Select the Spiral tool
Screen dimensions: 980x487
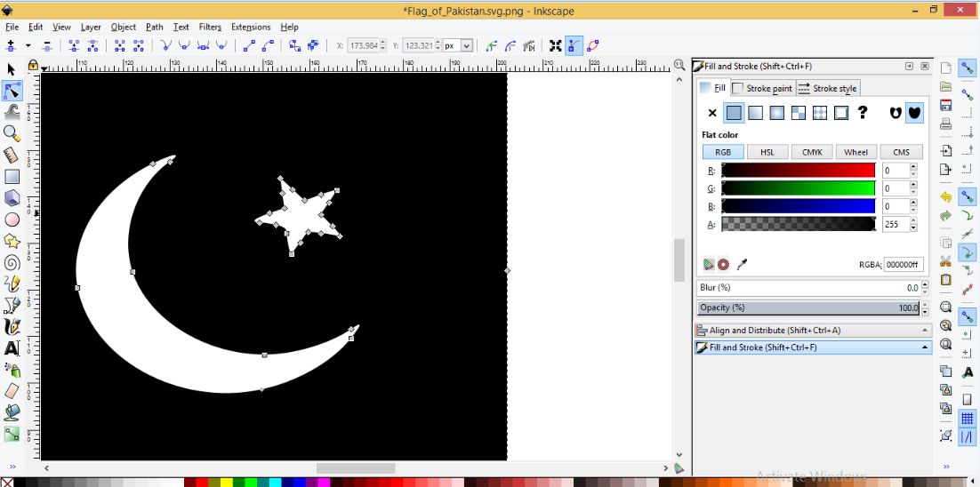pos(12,262)
